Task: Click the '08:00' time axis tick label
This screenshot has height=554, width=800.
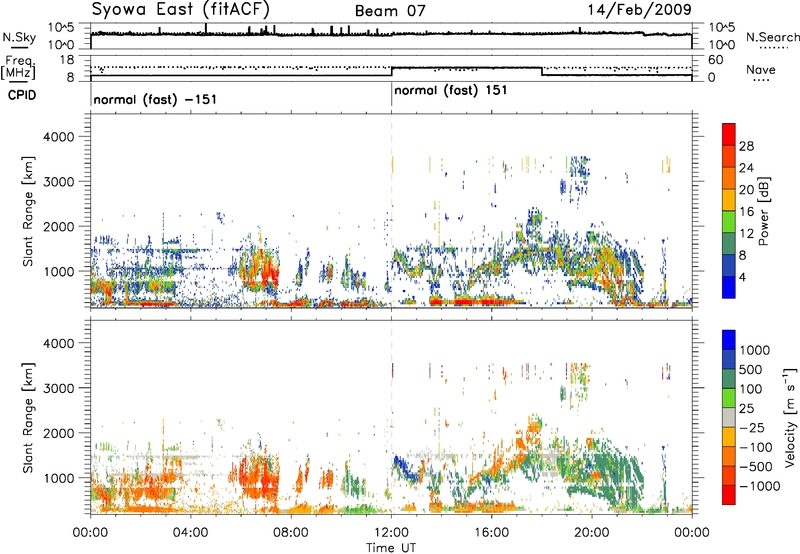Action: click(291, 533)
